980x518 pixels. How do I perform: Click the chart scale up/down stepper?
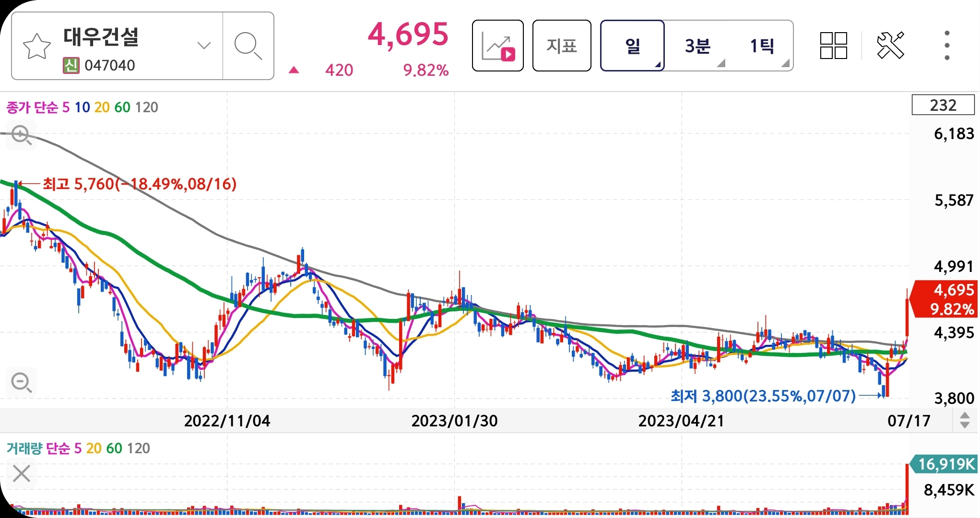(965, 421)
